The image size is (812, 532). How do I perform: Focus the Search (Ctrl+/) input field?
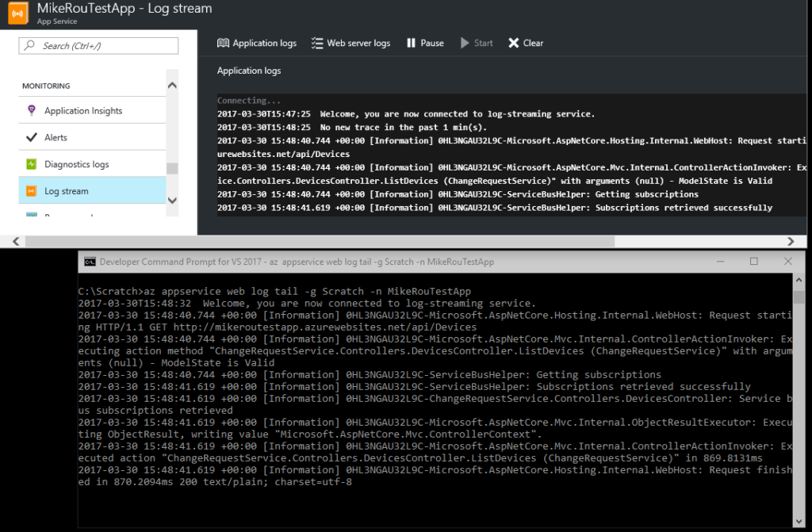point(98,45)
